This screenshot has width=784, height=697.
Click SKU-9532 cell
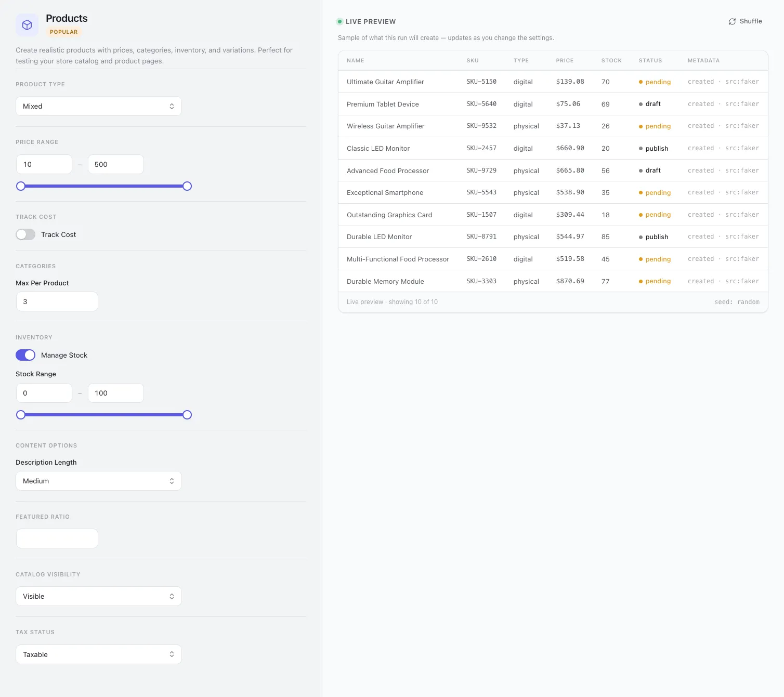(481, 126)
